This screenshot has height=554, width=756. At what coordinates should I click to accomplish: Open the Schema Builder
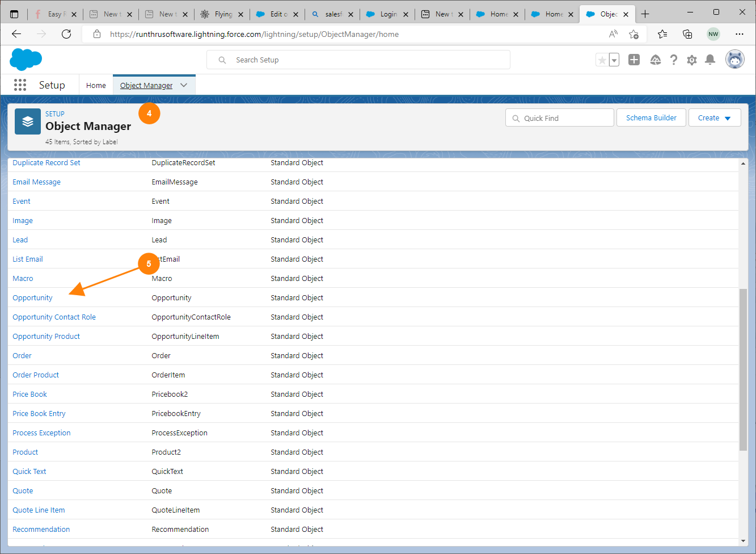click(x=651, y=118)
